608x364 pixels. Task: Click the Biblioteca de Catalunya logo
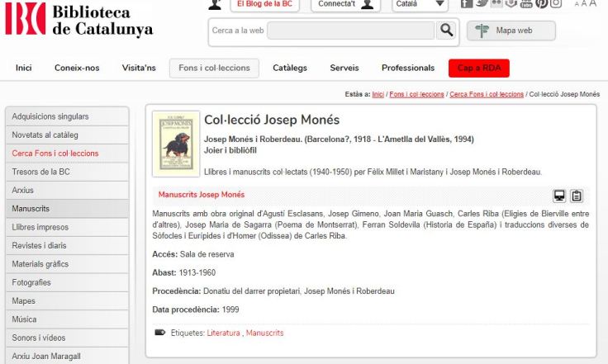pyautogui.click(x=79, y=21)
